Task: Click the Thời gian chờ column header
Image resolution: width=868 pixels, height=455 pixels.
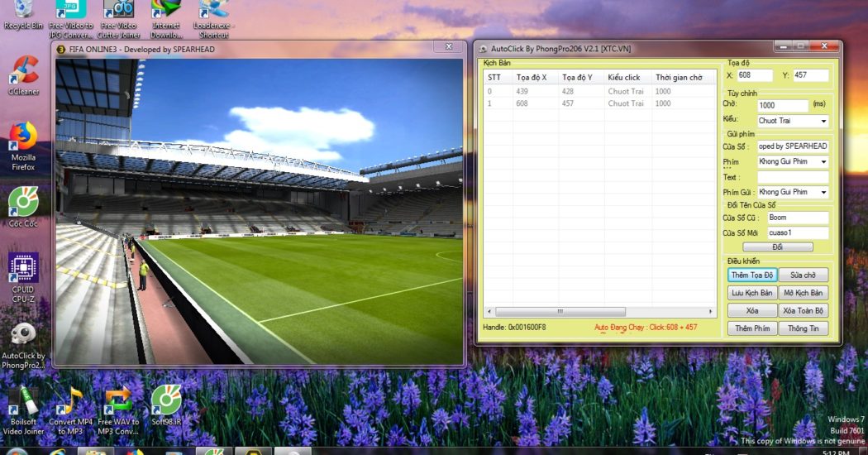Action: (x=684, y=78)
